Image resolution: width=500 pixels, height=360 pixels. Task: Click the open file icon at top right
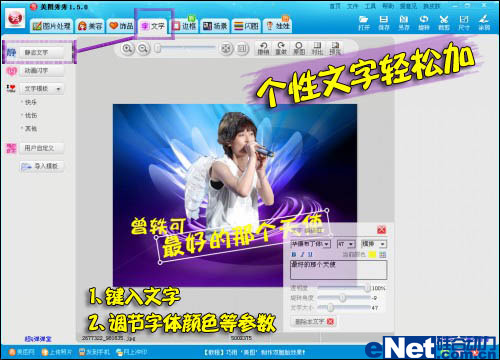pyautogui.click(x=364, y=23)
